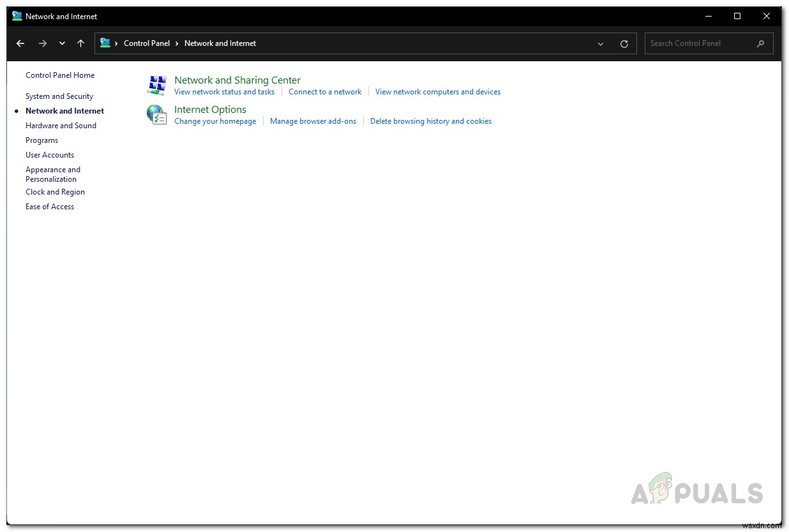Click the app icon in the title bar
Viewport: 789px width, 532px height.
coord(17,16)
